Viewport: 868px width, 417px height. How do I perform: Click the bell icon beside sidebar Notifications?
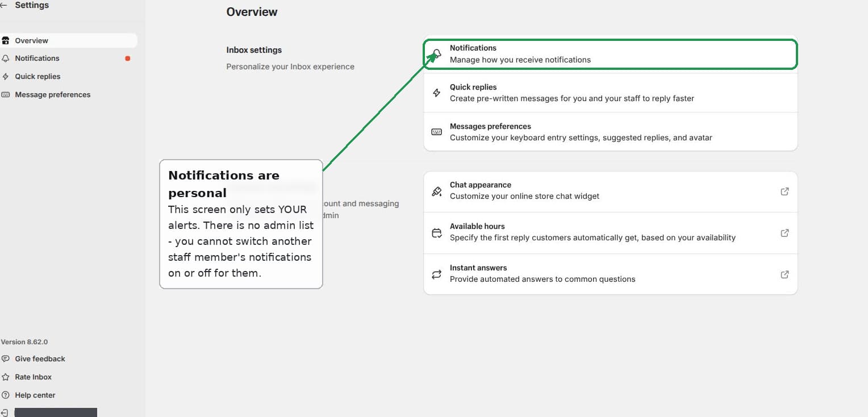(6, 59)
